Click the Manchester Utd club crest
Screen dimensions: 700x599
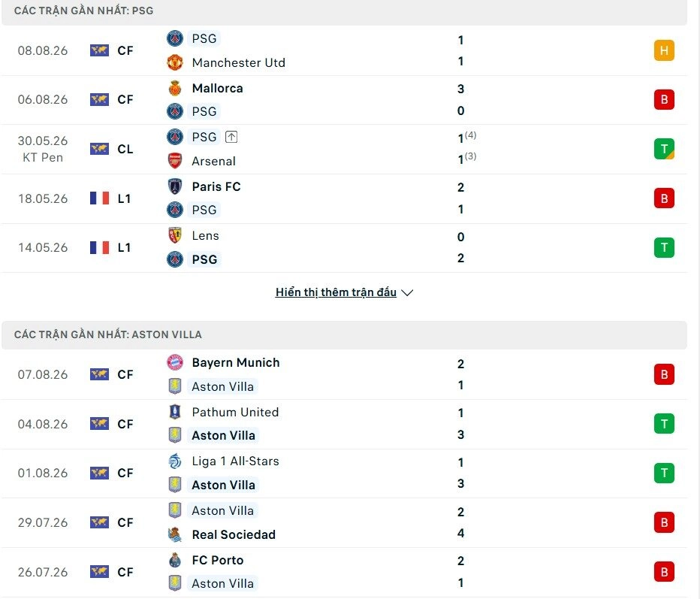point(174,62)
